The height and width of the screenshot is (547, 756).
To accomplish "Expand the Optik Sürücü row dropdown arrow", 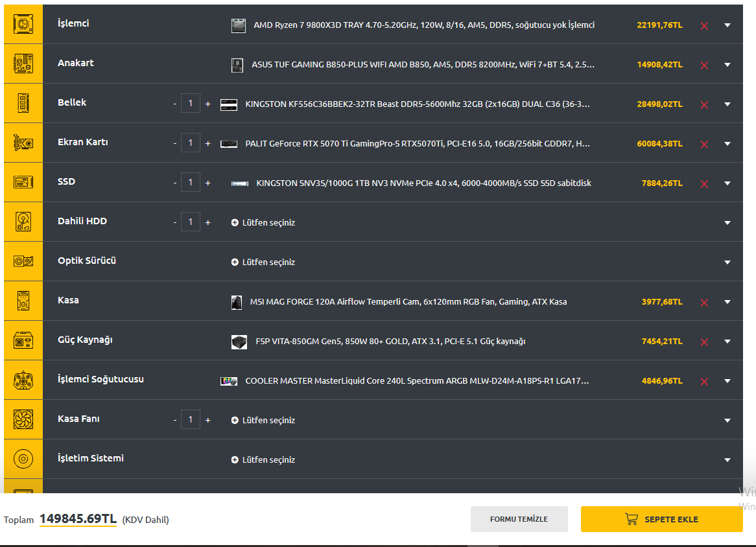I will pos(727,262).
